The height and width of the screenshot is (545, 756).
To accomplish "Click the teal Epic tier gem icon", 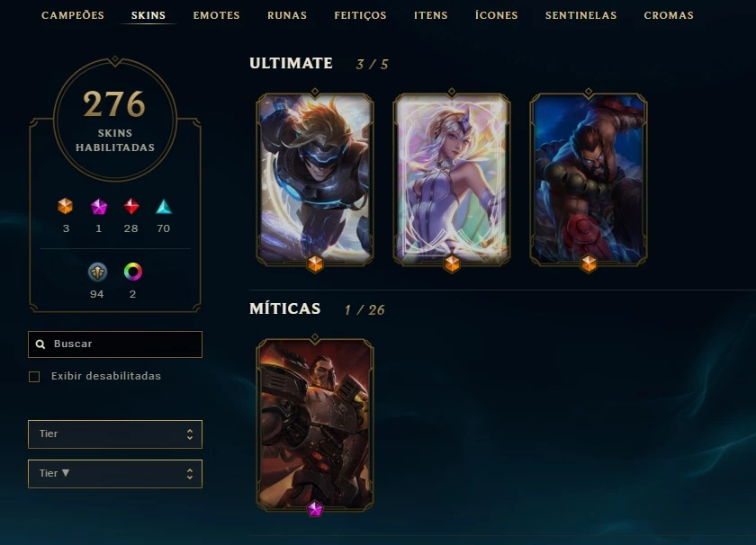I will click(x=164, y=206).
